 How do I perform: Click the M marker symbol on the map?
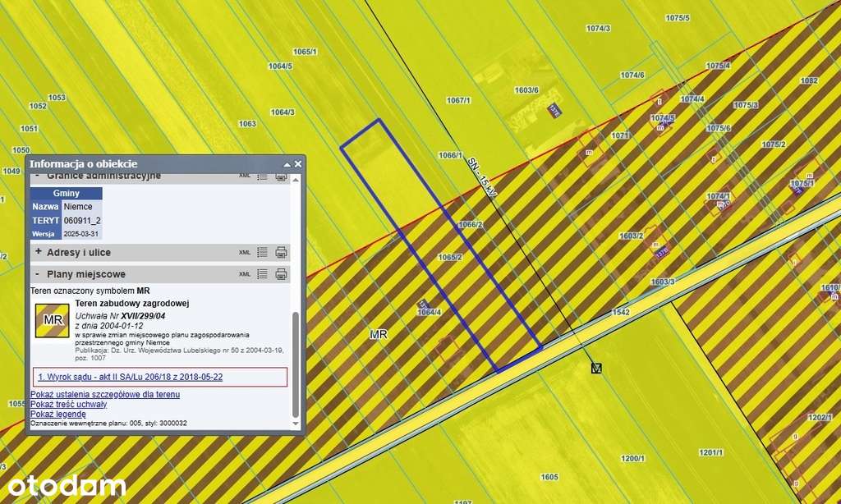pos(596,369)
